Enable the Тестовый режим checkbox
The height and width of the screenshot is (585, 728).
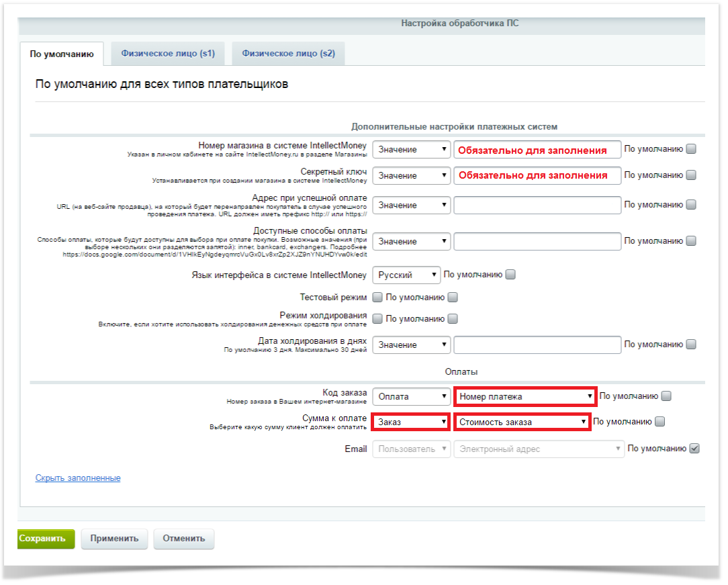pyautogui.click(x=377, y=297)
